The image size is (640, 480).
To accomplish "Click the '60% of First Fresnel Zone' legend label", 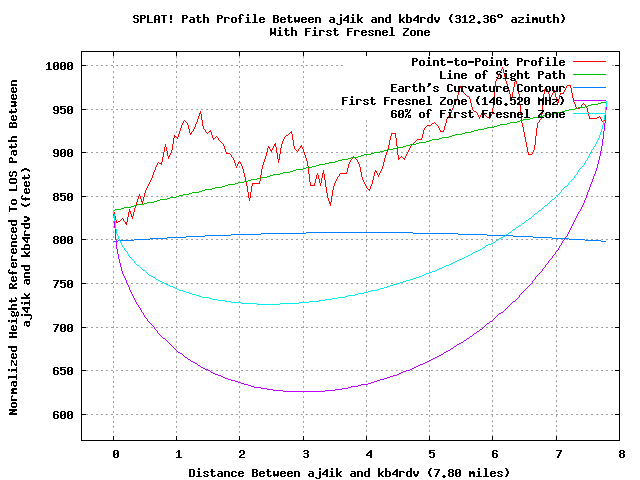I will [478, 114].
